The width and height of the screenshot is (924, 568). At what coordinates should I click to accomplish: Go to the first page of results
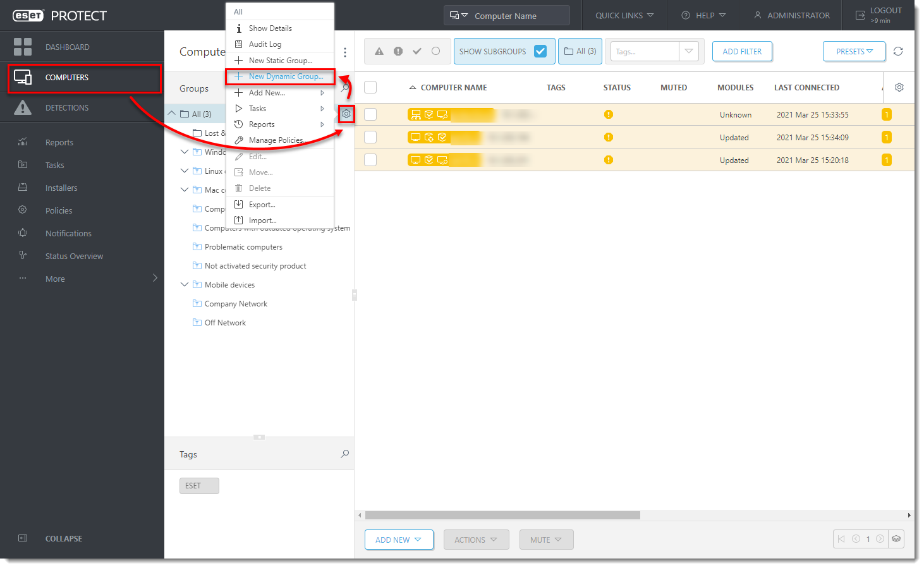tap(841, 539)
